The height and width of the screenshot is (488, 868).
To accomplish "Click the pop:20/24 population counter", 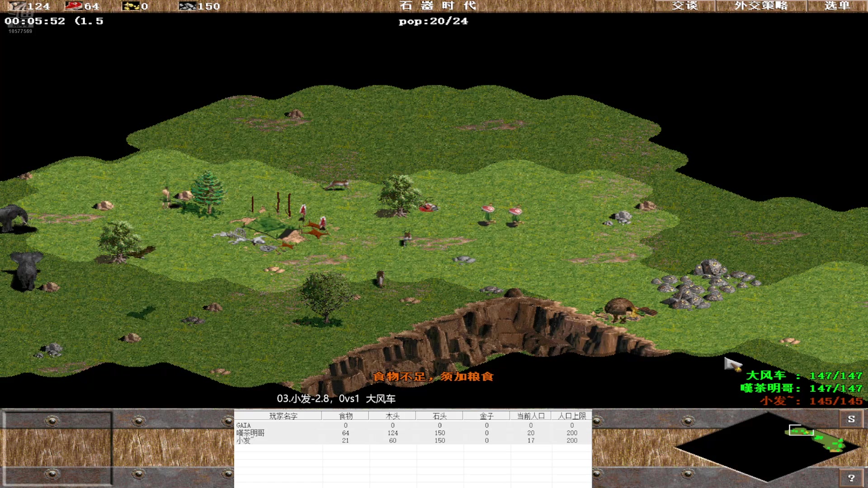I will [x=433, y=21].
